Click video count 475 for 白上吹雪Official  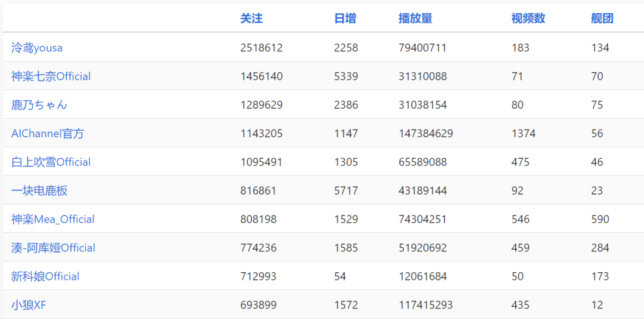click(521, 162)
